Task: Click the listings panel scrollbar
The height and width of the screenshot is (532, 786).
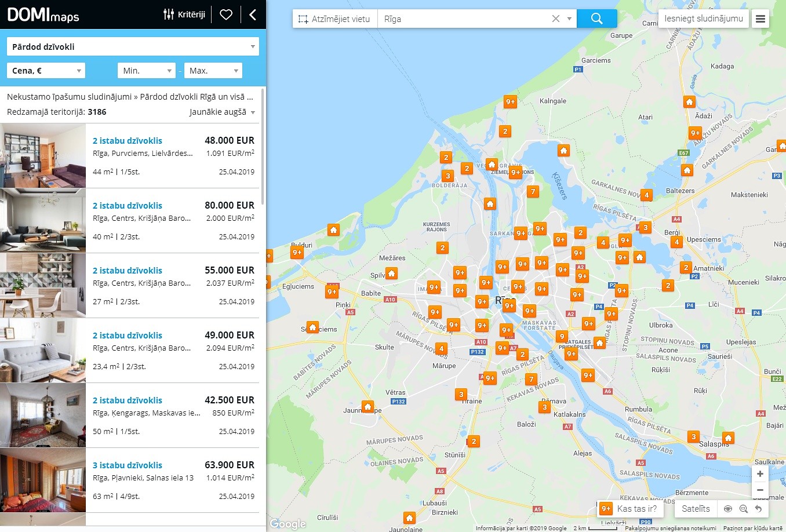Action: 263,147
